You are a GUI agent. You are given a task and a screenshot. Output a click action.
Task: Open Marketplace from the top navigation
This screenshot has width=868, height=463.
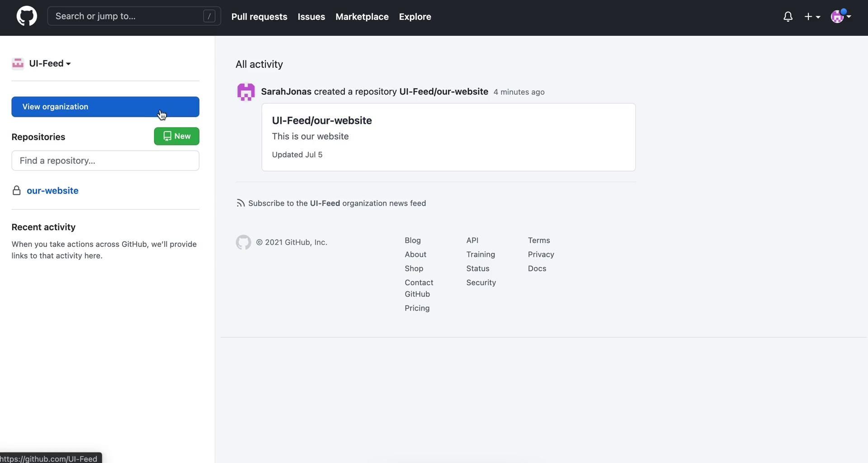click(x=362, y=17)
